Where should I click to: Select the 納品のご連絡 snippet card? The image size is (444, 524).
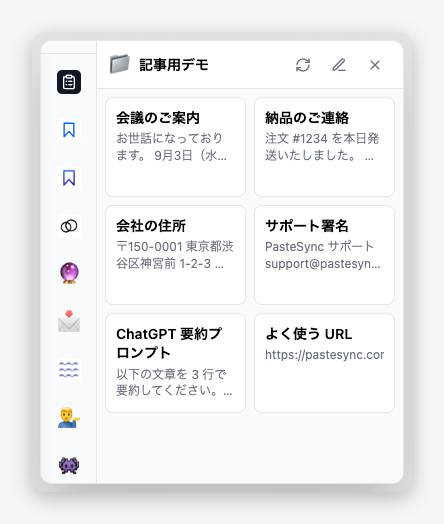[324, 147]
